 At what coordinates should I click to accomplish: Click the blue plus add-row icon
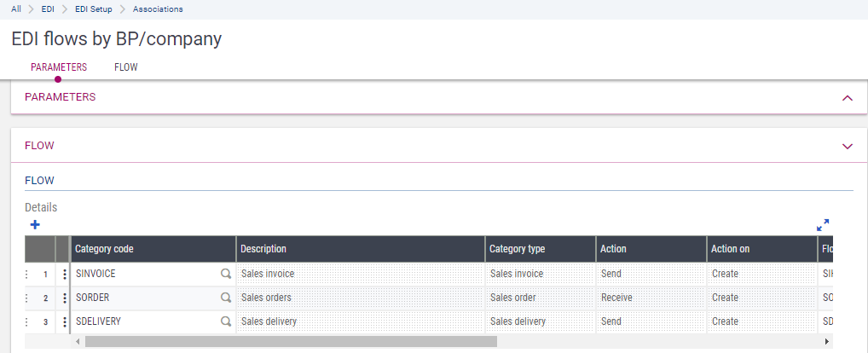(x=35, y=225)
